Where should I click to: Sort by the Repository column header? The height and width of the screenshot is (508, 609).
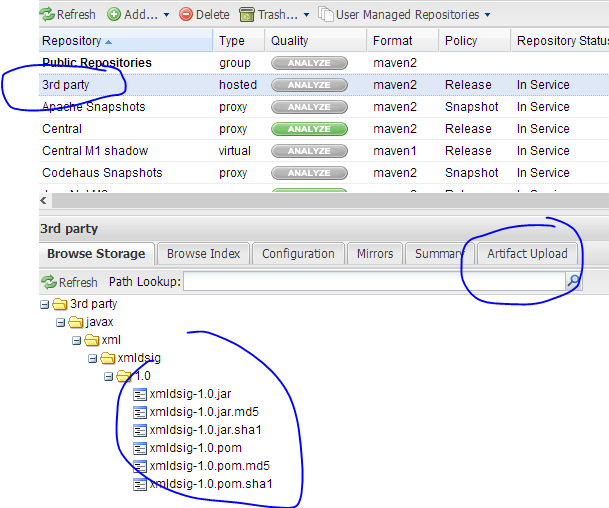[125, 40]
